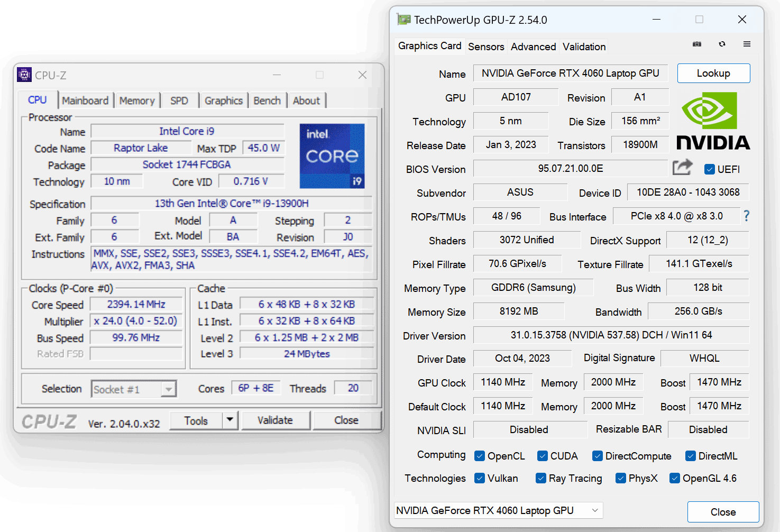
Task: Open the SPD tab in CPU-Z
Action: click(x=179, y=100)
